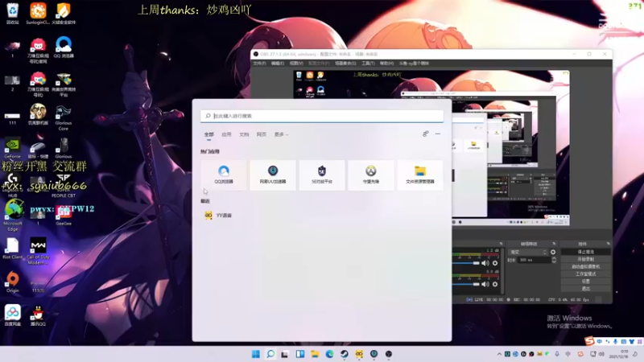Open 工具(T) menu in OBS

[x=368, y=64]
